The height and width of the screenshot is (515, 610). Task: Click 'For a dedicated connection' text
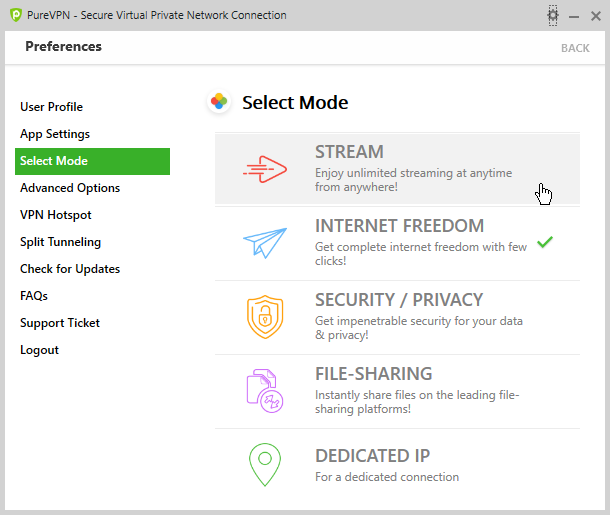[x=387, y=477]
